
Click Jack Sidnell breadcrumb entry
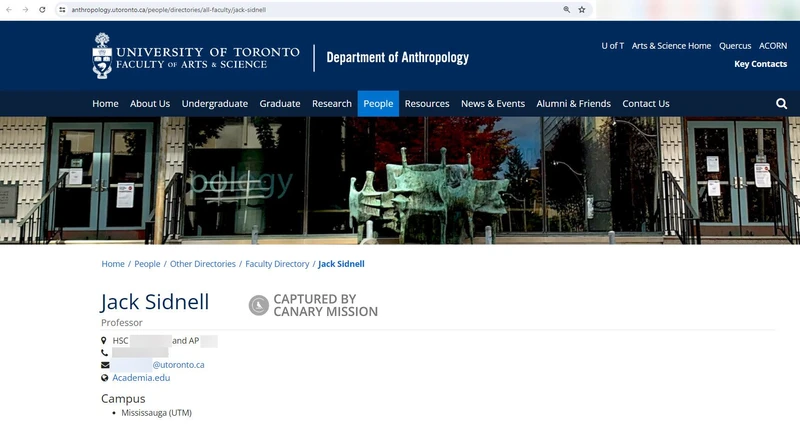341,264
